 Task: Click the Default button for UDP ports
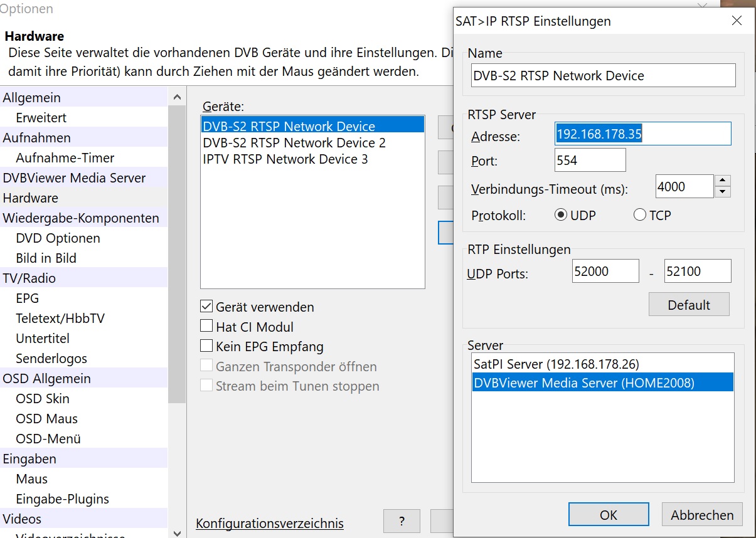point(689,305)
